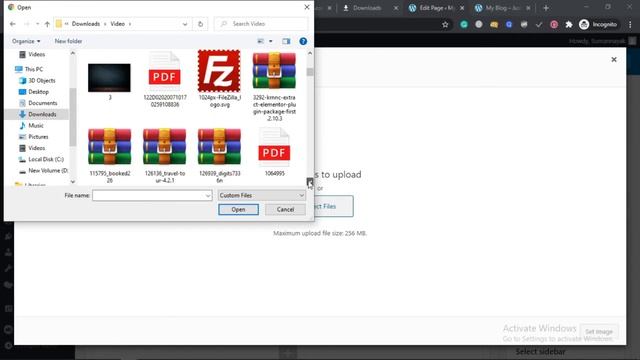640x360 pixels.
Task: Close the WordPress media modal
Action: 614,60
